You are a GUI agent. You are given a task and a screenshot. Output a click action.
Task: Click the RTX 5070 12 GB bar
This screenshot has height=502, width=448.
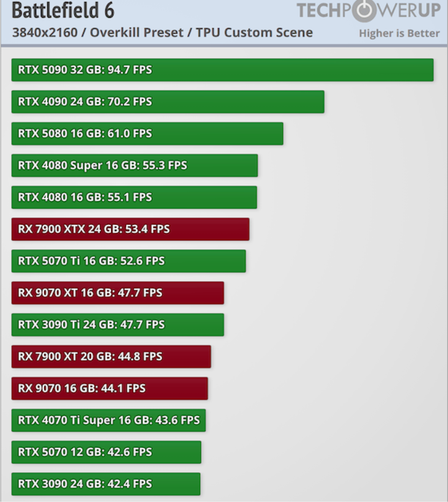pyautogui.click(x=106, y=452)
